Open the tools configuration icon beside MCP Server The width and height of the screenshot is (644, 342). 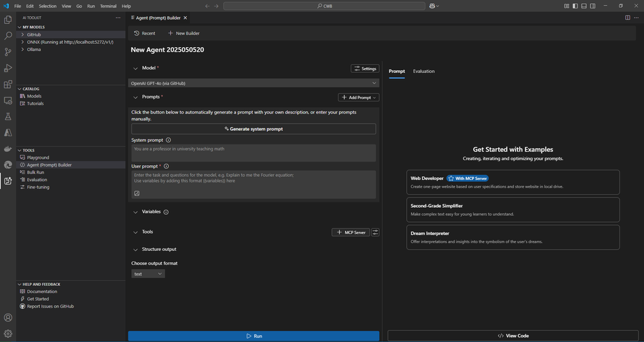(376, 232)
